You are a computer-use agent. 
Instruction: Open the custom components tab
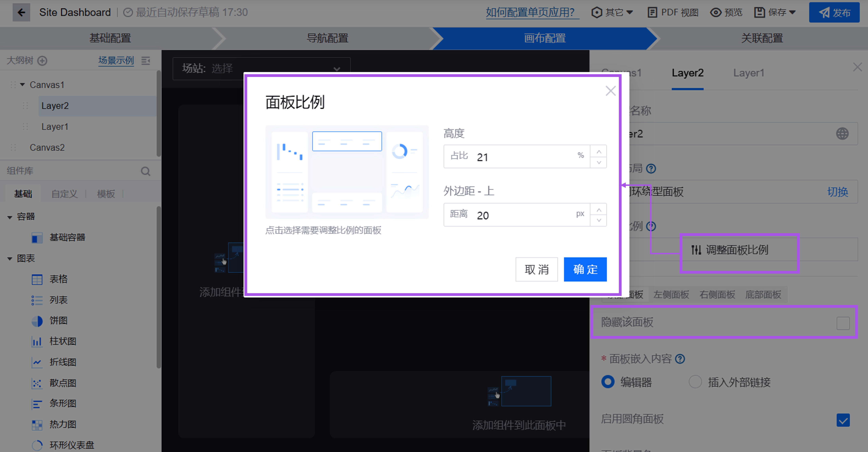pos(64,194)
